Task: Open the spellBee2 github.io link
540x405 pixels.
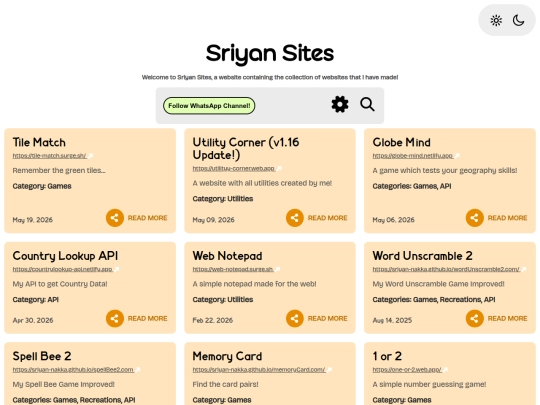Action: click(76, 370)
